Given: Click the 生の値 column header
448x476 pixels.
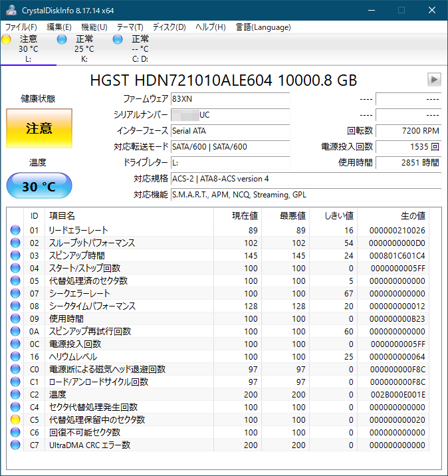Looking at the screenshot, I should (393, 215).
